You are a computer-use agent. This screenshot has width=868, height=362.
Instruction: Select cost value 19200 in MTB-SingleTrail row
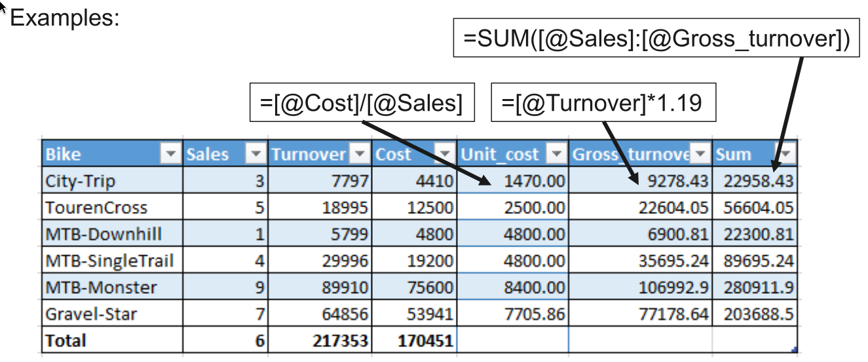tap(413, 260)
